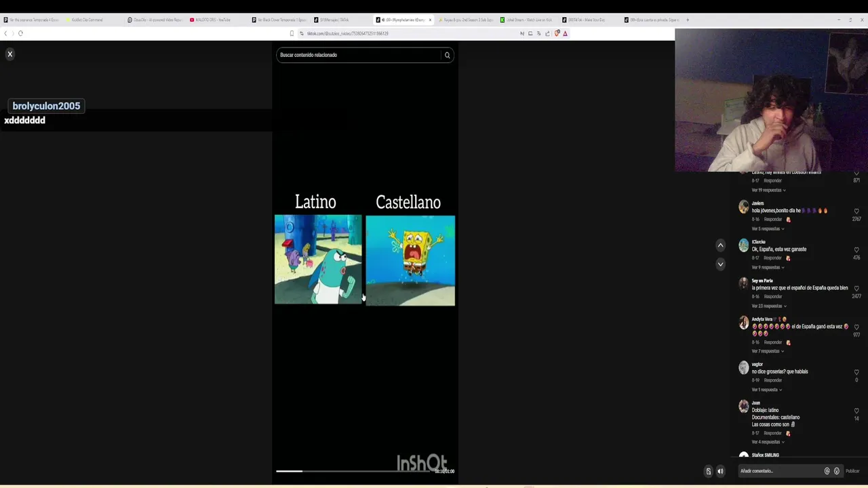The image size is (868, 488).
Task: Reply to Juan's comment via Responder
Action: pos(773,433)
